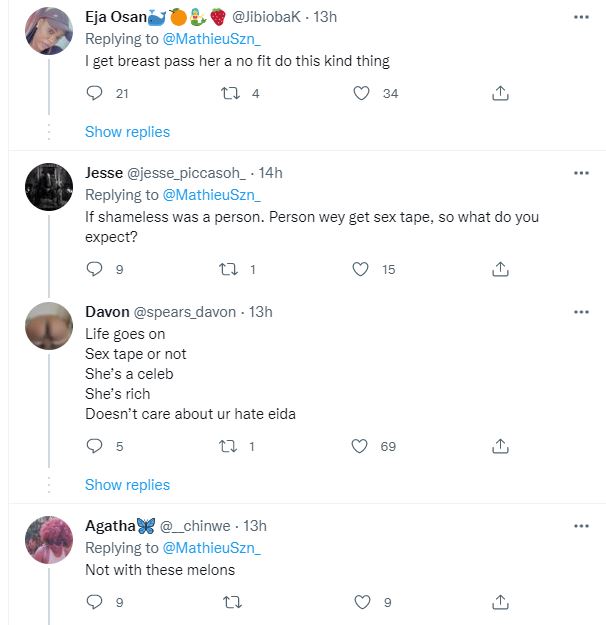The width and height of the screenshot is (606, 625).
Task: Open @MathieuSzn_ link in Agatha's reply
Action: 211,548
